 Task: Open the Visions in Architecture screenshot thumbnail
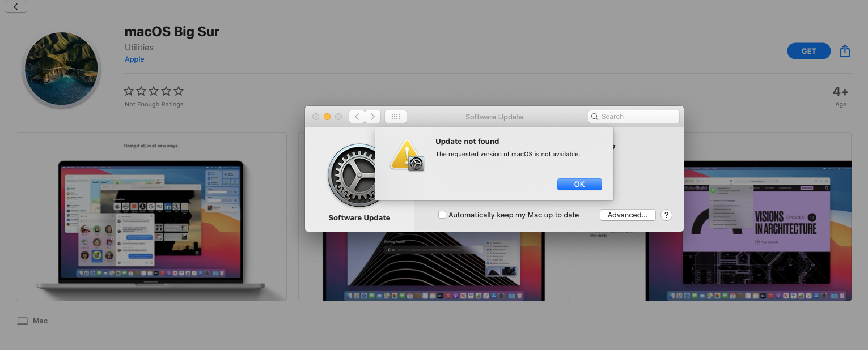(x=716, y=216)
